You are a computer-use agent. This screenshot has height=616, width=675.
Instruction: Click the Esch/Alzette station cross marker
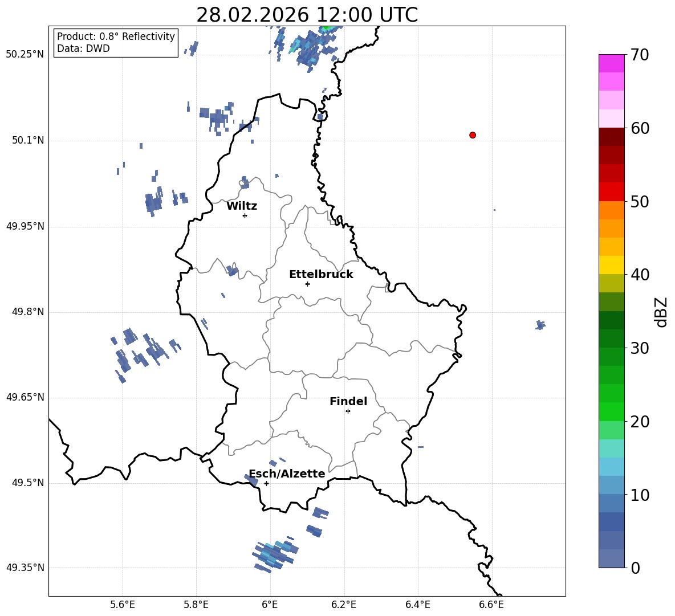(x=266, y=483)
